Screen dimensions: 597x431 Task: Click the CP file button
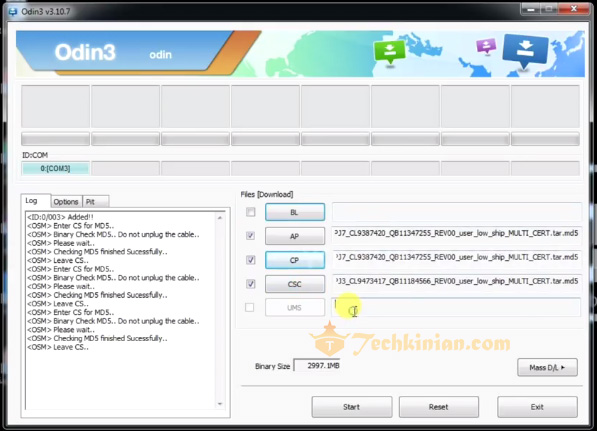pos(295,260)
